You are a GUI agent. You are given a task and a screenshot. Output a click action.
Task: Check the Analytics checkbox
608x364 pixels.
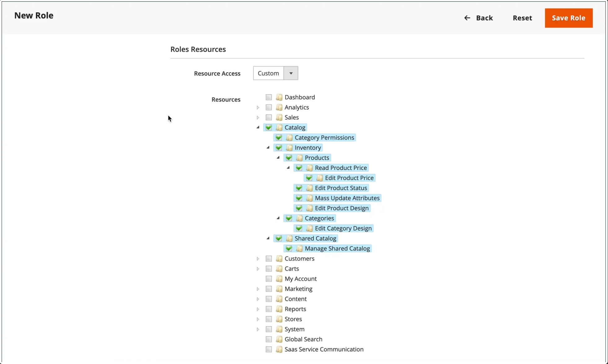pos(269,107)
